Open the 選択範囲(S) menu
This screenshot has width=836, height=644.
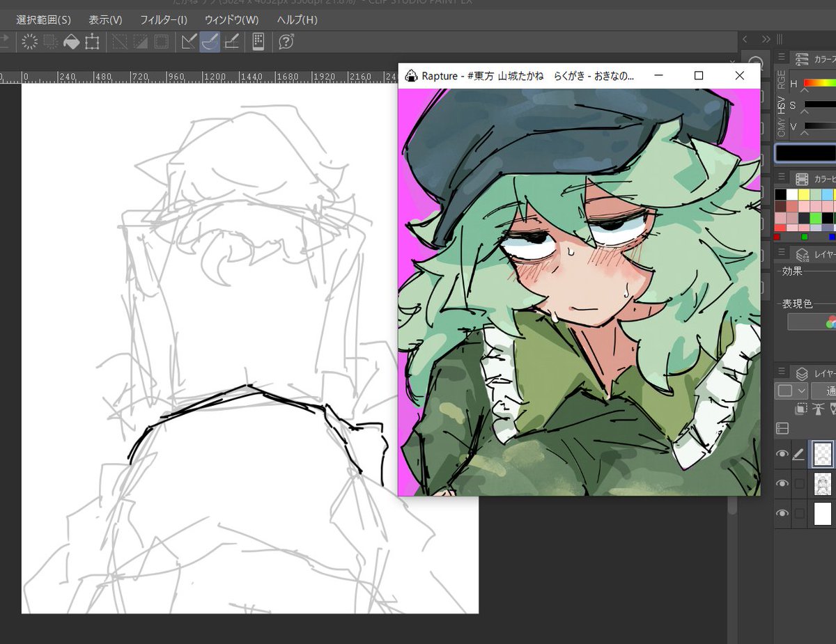coord(43,19)
